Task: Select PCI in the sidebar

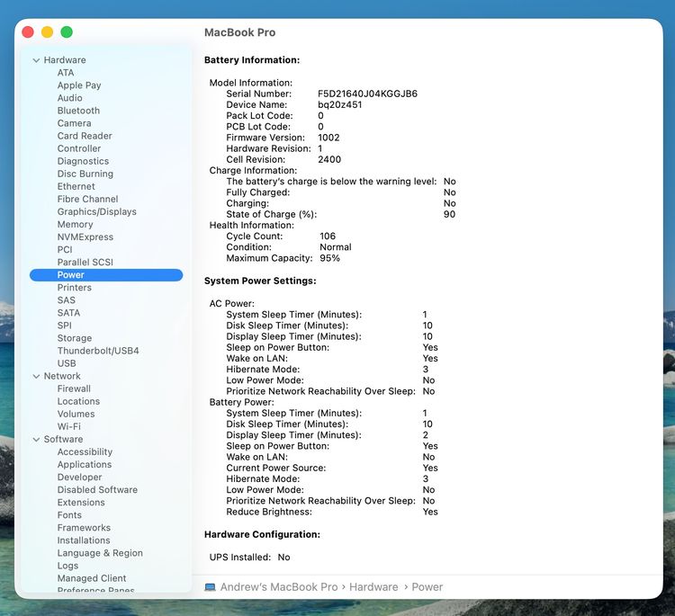Action: 65,249
